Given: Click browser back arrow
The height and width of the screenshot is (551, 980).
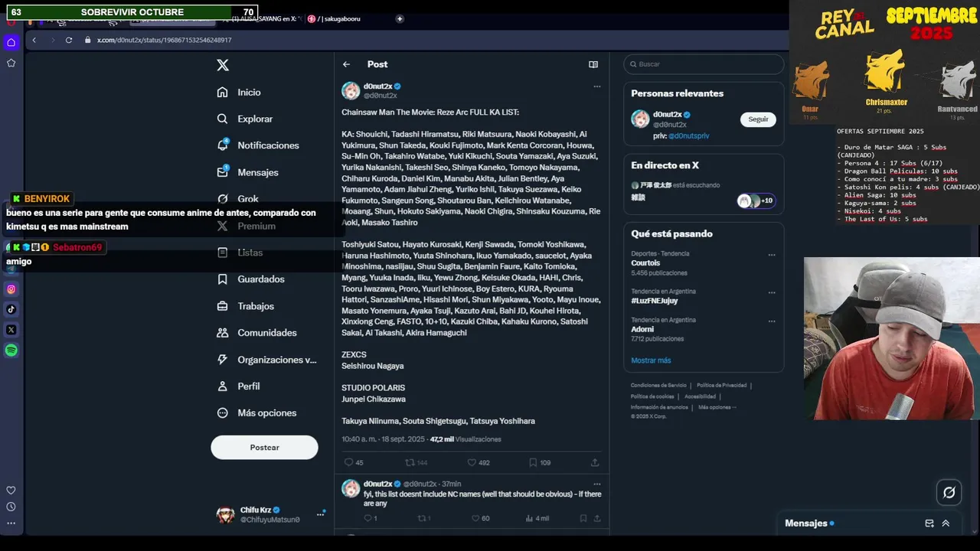Looking at the screenshot, I should [34, 40].
